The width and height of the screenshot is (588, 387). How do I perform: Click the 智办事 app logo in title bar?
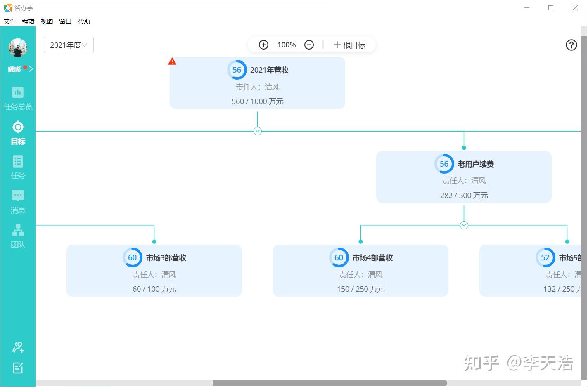pyautogui.click(x=8, y=8)
